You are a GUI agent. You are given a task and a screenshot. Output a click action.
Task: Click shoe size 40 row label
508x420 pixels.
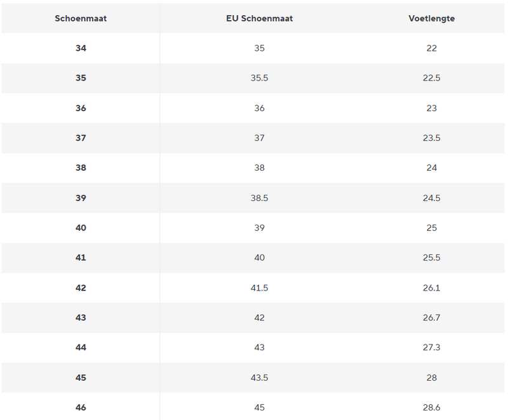coord(81,228)
